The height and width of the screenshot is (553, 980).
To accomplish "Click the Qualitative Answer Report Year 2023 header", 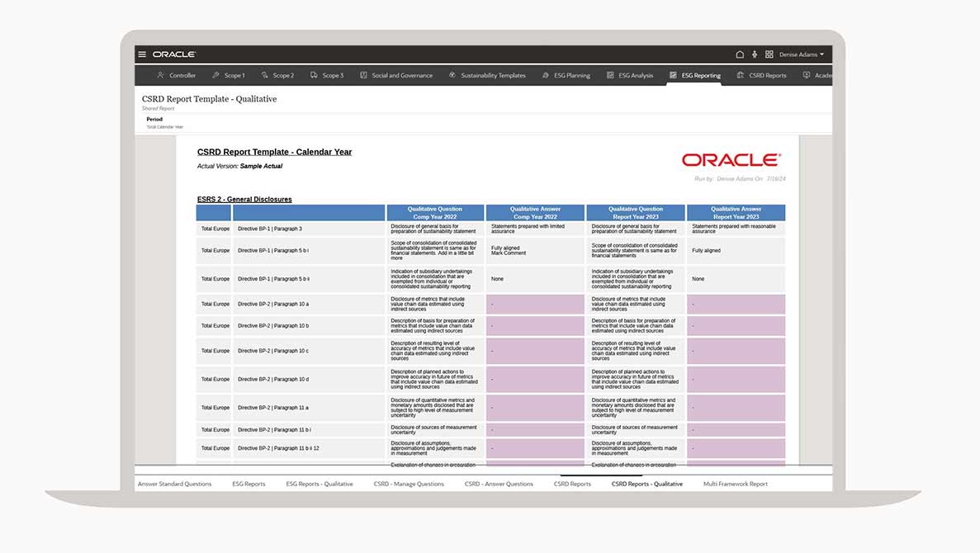I will [735, 213].
